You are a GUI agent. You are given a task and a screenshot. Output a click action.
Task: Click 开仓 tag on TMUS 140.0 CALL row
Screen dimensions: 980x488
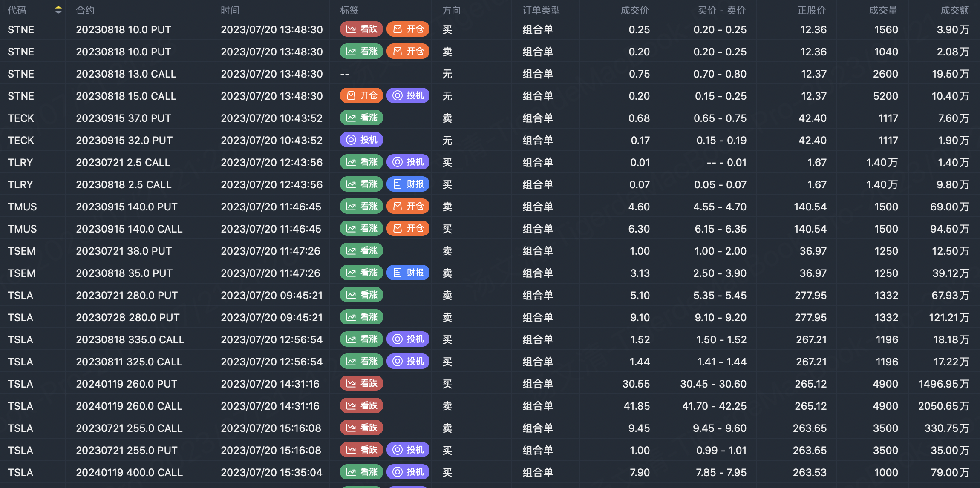tap(408, 228)
